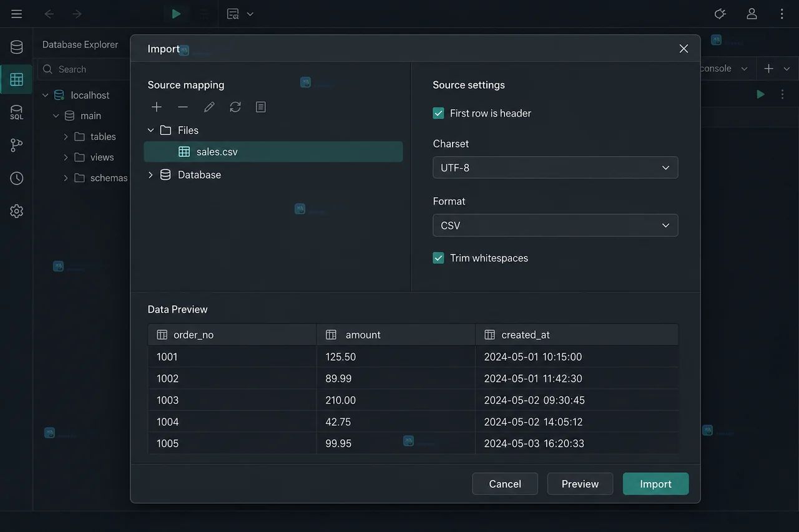
Task: Open the Charset UTF-8 dropdown
Action: click(556, 168)
